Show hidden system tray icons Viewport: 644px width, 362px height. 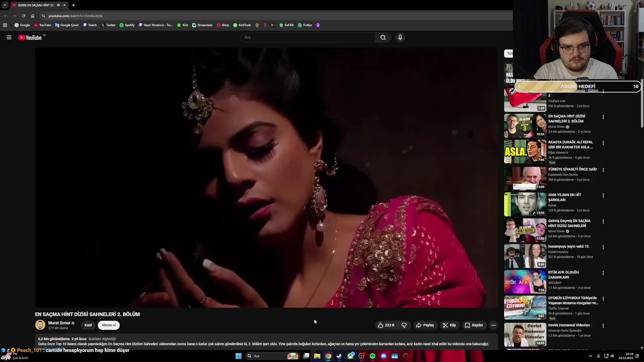(x=590, y=356)
